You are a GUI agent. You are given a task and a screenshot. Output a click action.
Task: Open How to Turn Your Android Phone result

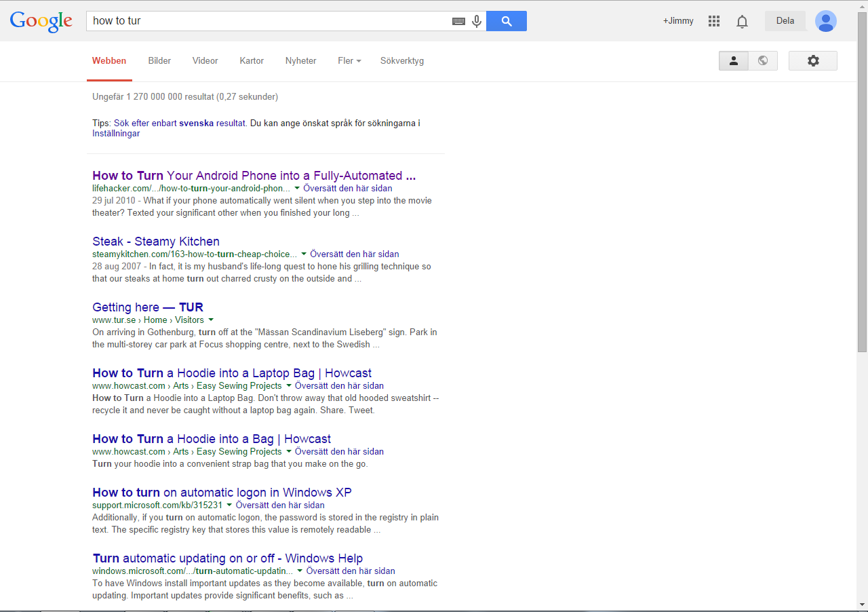tap(254, 175)
